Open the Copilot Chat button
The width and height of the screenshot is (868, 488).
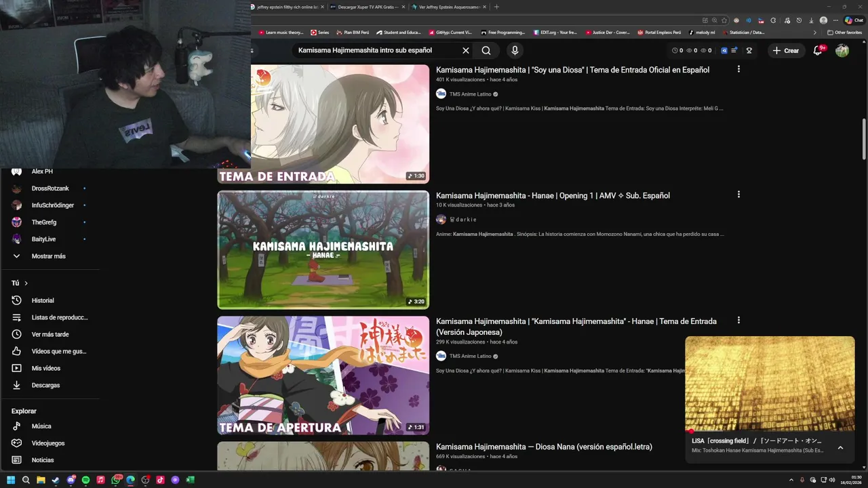click(x=854, y=20)
